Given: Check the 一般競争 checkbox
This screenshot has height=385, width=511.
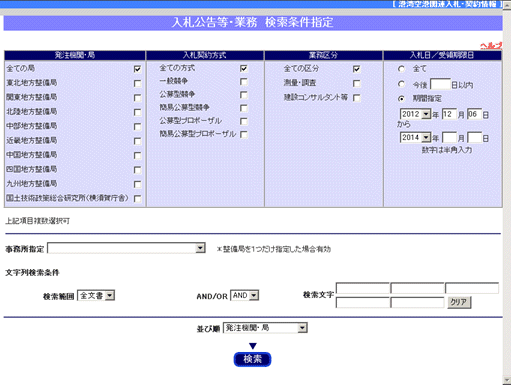Looking at the screenshot, I should 244,82.
